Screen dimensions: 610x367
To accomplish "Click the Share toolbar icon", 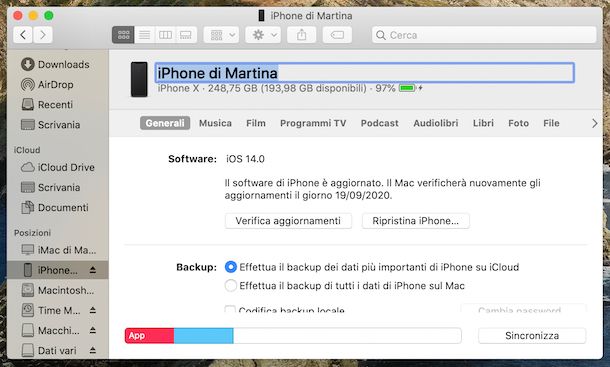I will 301,35.
